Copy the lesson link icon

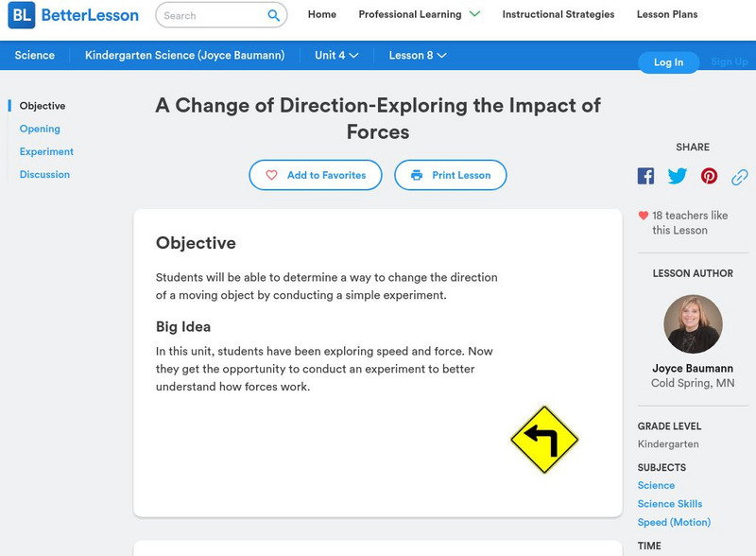click(x=740, y=177)
